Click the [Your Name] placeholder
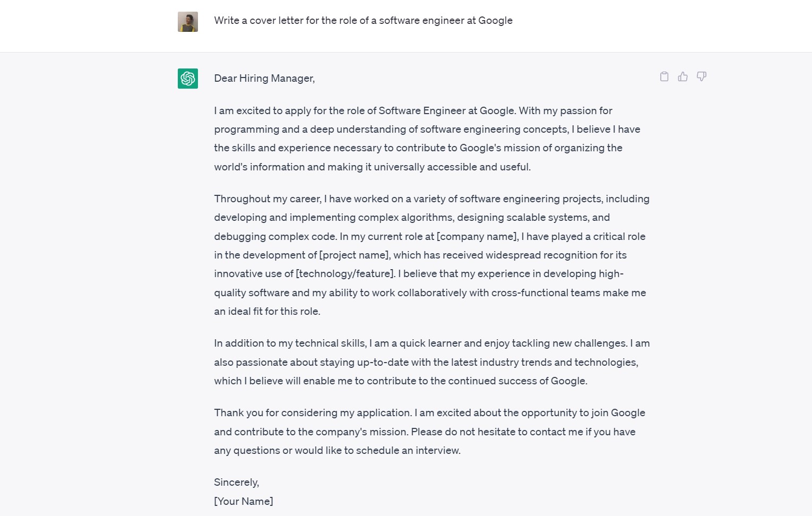The image size is (812, 516). 244,501
